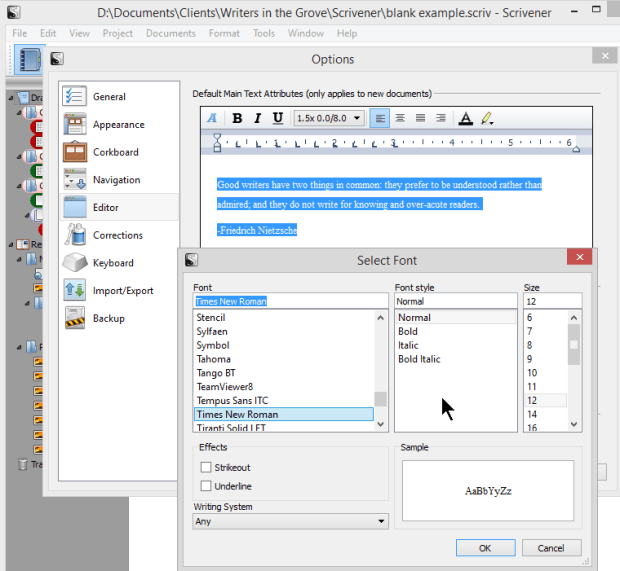This screenshot has width=620, height=571.
Task: Open Import/Export options category
Action: click(x=120, y=291)
